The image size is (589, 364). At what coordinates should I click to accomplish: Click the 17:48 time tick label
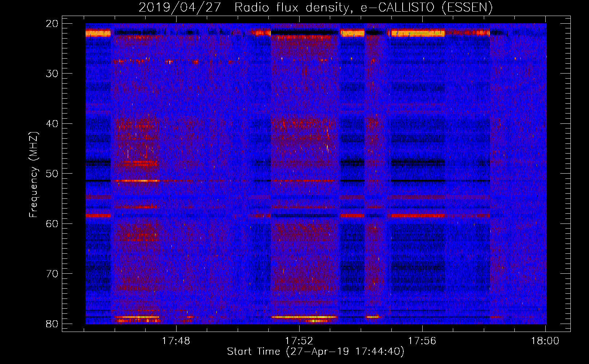[x=176, y=341]
